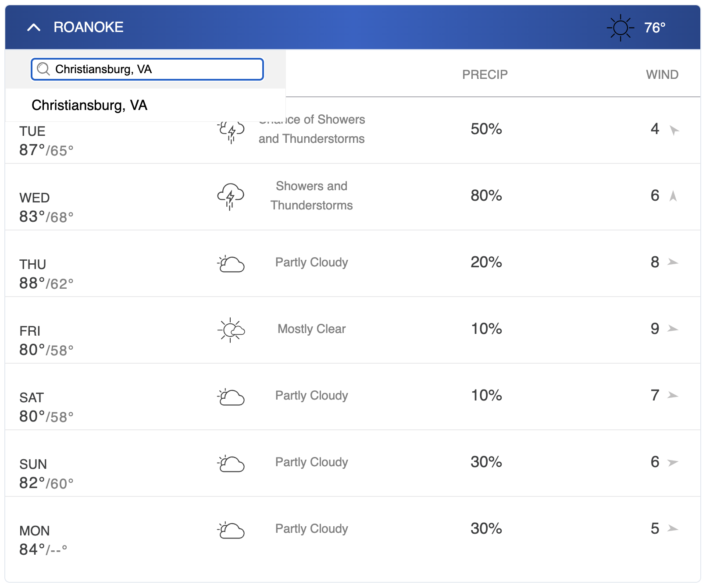Click Monday's partly cloudy icon
Viewport: 706px width, 588px height.
(231, 530)
